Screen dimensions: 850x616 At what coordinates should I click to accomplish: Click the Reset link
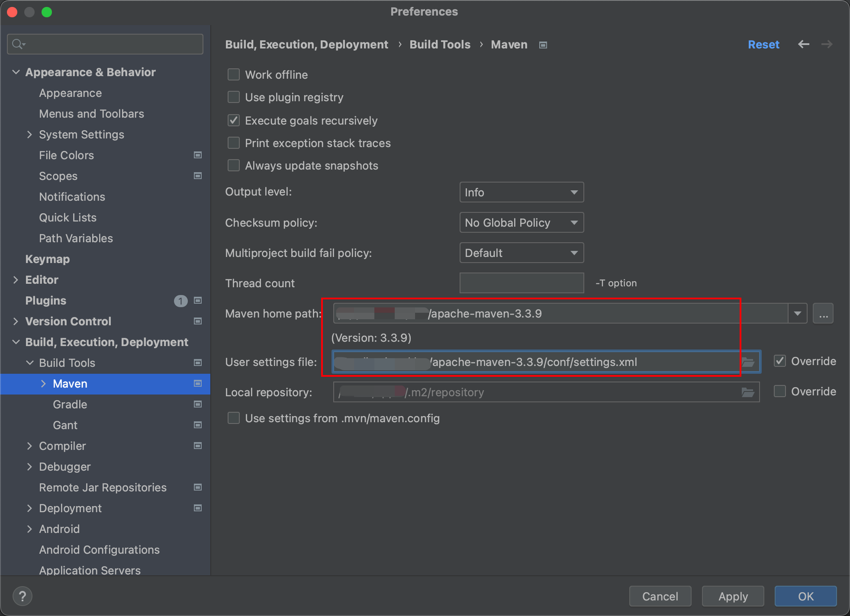(763, 45)
